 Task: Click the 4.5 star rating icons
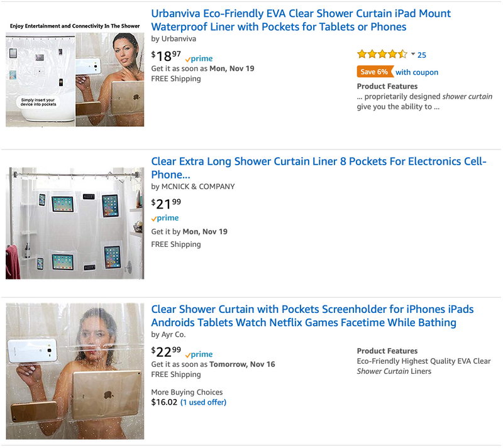382,55
